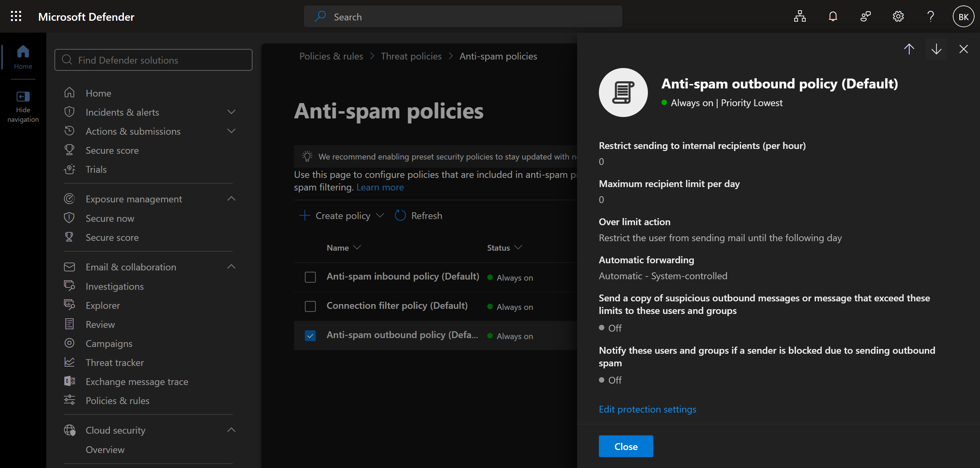Viewport: 980px width, 468px height.
Task: Click the Exchange message trace icon
Action: (69, 381)
